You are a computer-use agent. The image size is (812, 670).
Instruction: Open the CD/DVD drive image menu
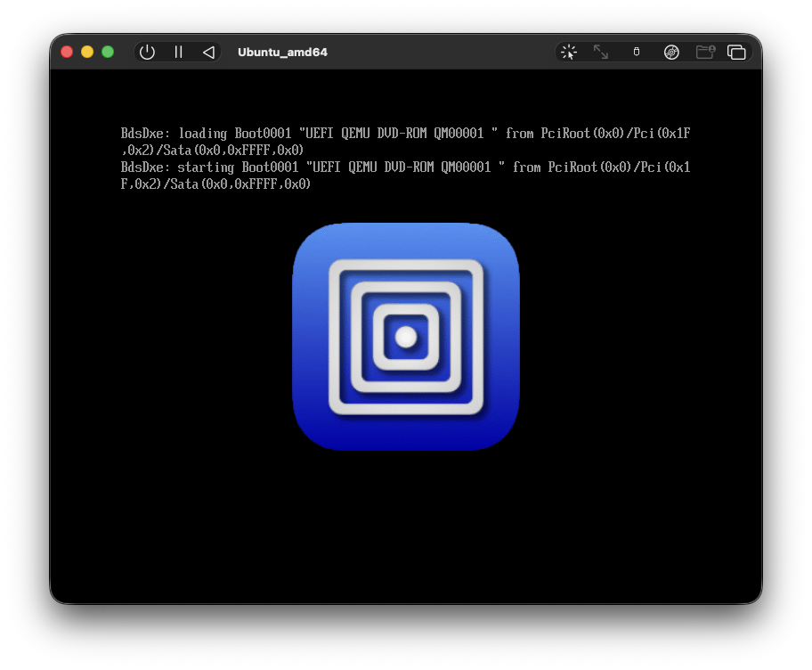click(671, 52)
